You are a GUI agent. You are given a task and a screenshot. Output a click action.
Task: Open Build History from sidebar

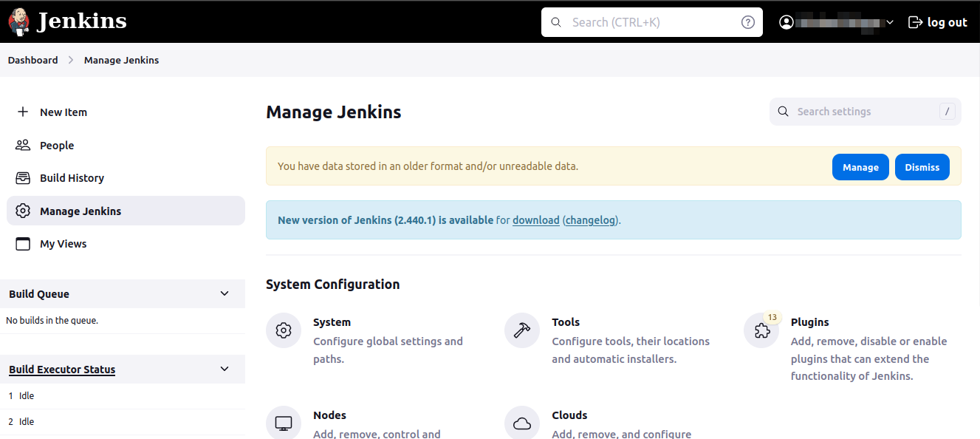(126, 178)
